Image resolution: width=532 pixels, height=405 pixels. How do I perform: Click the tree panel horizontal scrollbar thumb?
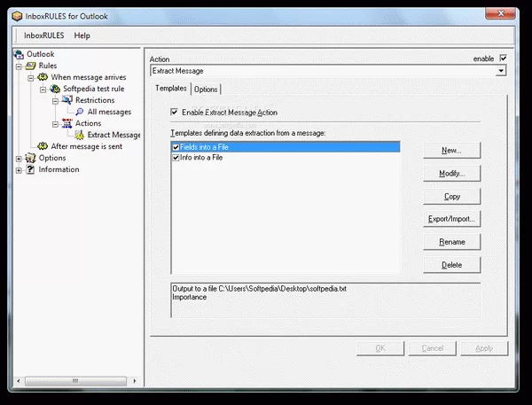click(x=75, y=381)
